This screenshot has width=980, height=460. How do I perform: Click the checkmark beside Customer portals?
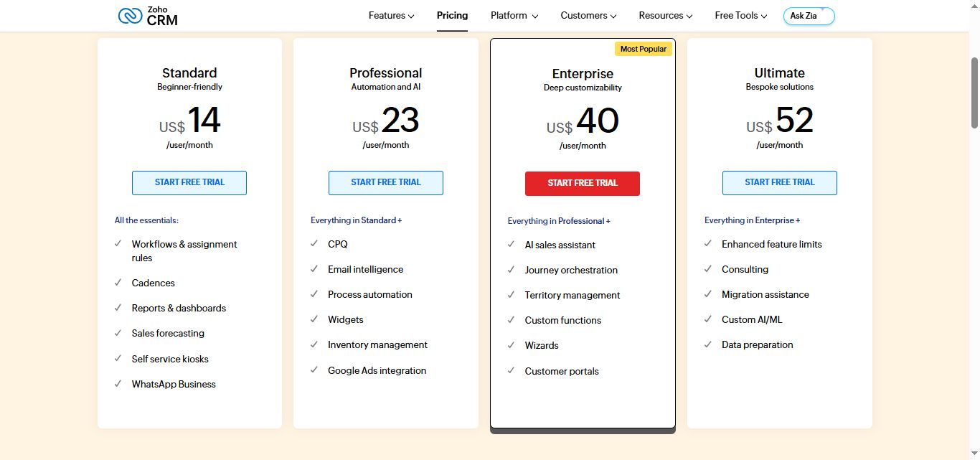click(510, 371)
